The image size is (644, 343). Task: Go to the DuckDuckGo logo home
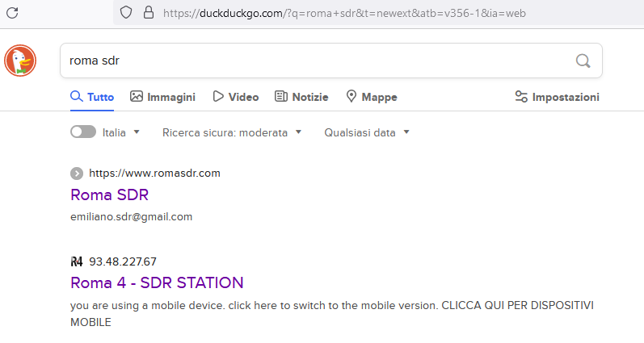click(20, 61)
